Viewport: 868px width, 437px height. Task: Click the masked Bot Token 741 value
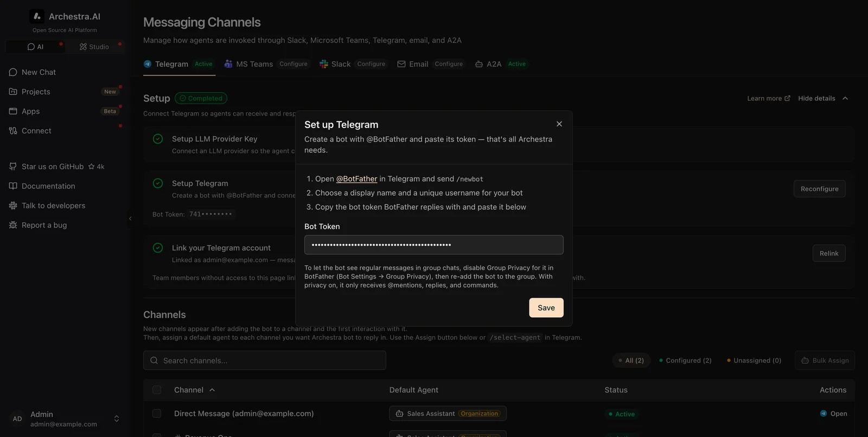(211, 214)
